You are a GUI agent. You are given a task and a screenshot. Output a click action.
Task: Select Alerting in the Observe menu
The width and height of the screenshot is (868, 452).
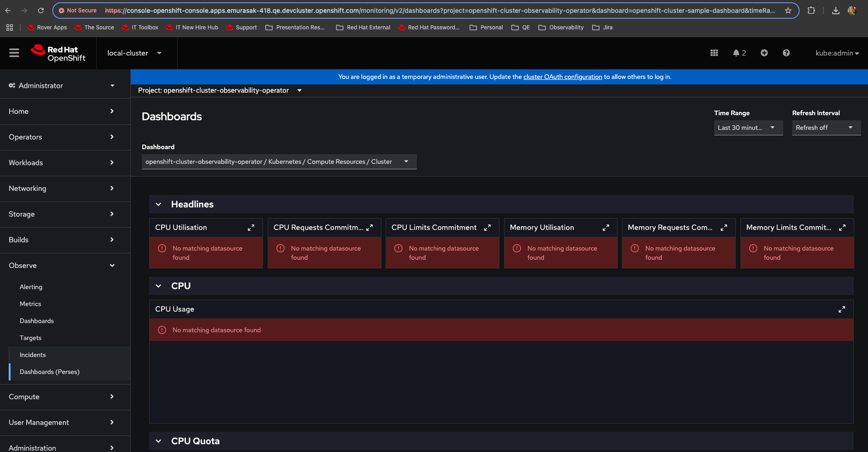31,287
